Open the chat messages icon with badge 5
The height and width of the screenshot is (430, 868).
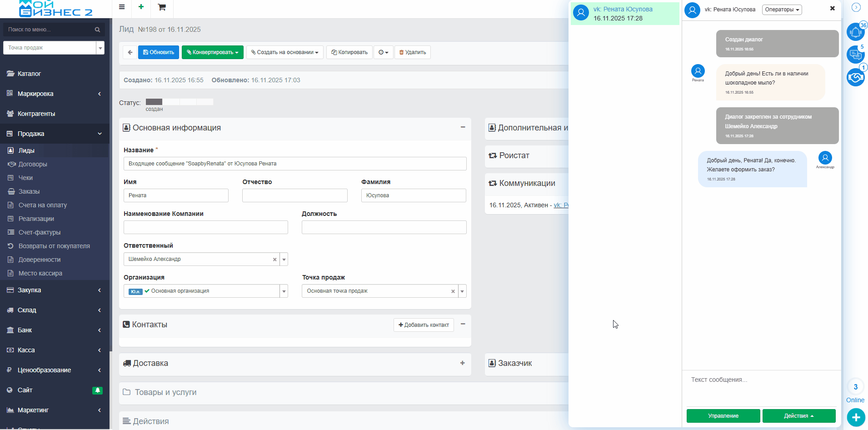point(855,55)
